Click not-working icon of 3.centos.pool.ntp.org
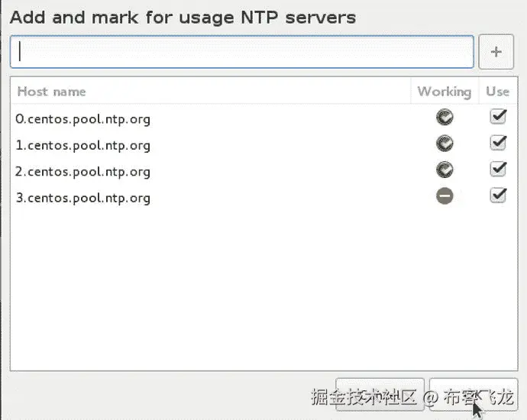Screen dimensions: 527x420 (x=445, y=196)
